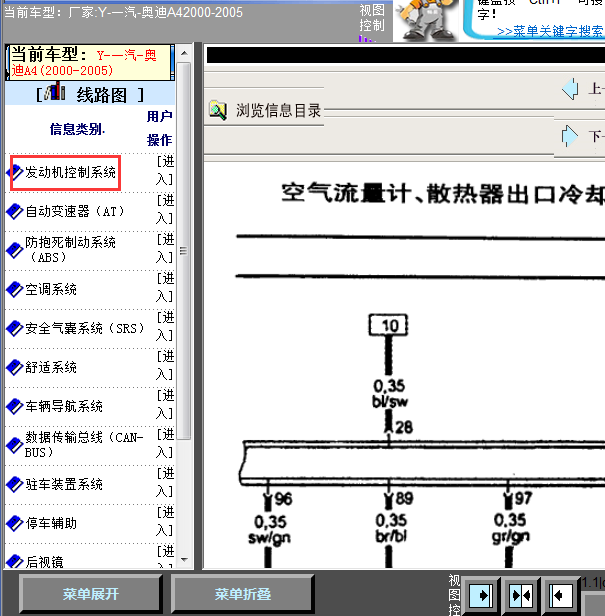Open 驻车装置系统 category

point(64,484)
